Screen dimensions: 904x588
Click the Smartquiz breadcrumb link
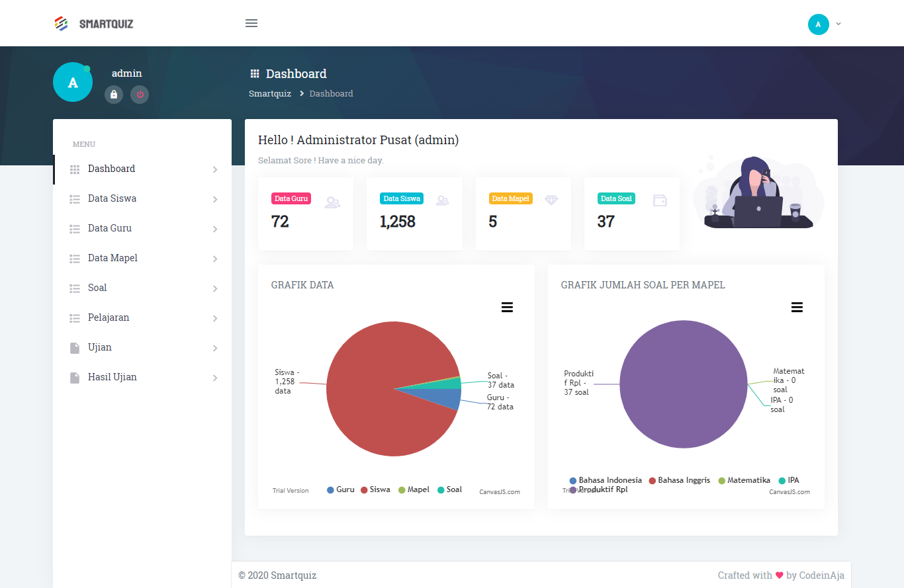click(x=270, y=94)
